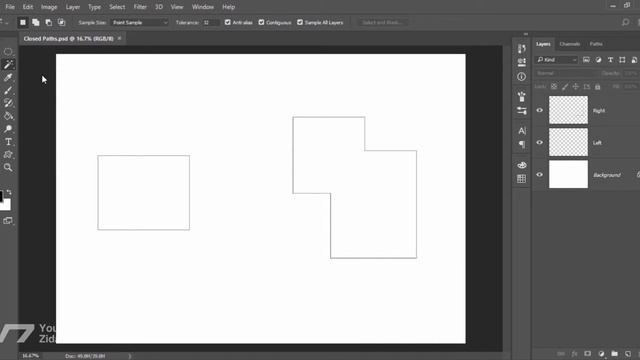Open the Window menu

click(203, 7)
